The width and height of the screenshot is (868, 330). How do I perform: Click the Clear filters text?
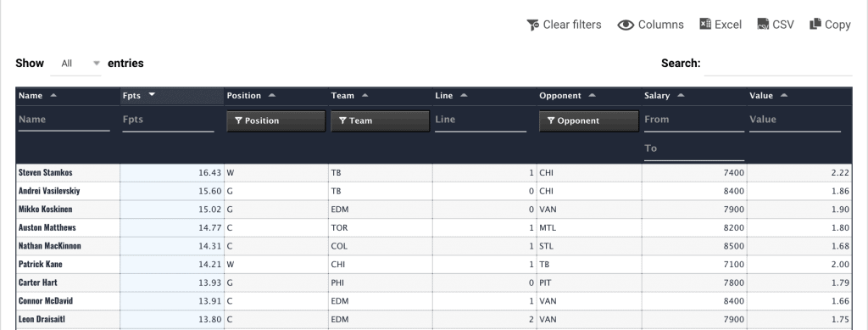point(572,25)
